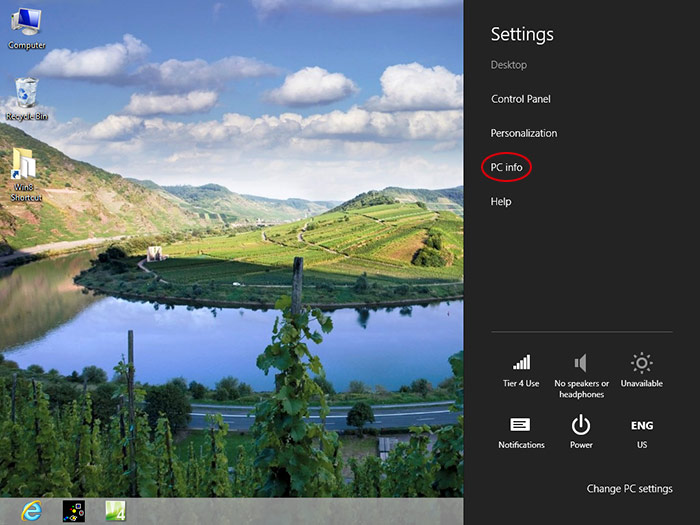Open Personalization from Settings

(524, 133)
